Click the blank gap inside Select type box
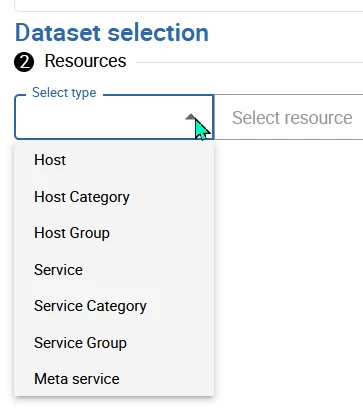This screenshot has height=408, width=363. tap(100, 117)
